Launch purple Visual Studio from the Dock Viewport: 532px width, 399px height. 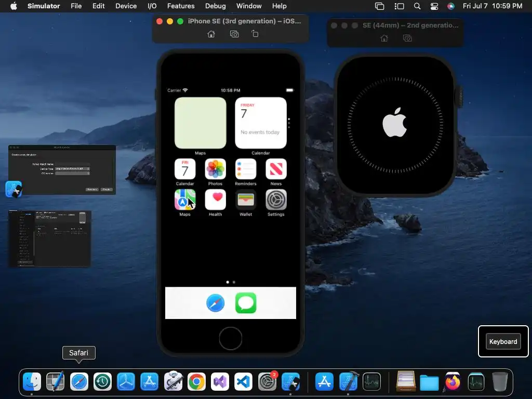coord(220,382)
